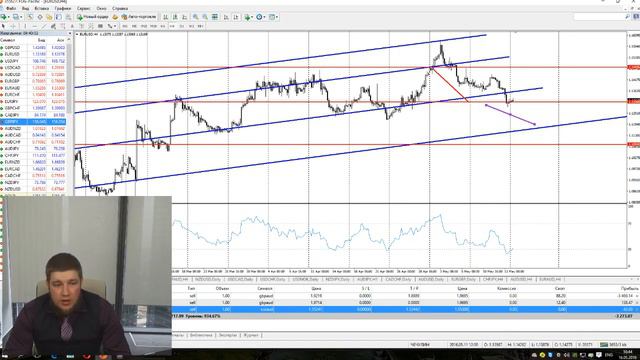Click the Новый ордер button
Screen dimensions: 640x360
click(92, 17)
